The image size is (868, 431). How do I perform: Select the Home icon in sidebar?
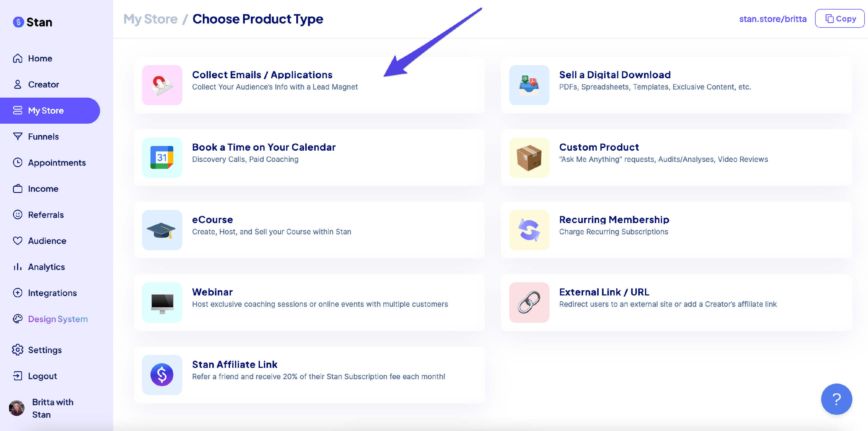pyautogui.click(x=18, y=58)
